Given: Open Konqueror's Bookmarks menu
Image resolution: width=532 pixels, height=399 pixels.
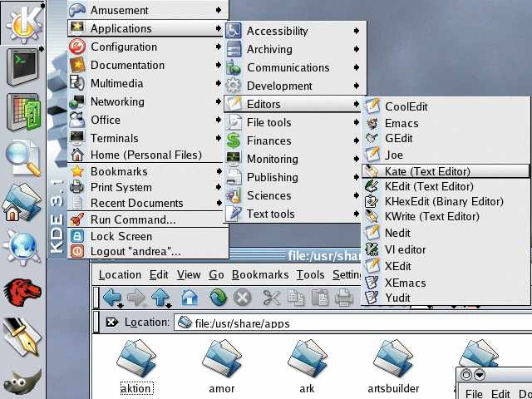Looking at the screenshot, I should pyautogui.click(x=260, y=275).
